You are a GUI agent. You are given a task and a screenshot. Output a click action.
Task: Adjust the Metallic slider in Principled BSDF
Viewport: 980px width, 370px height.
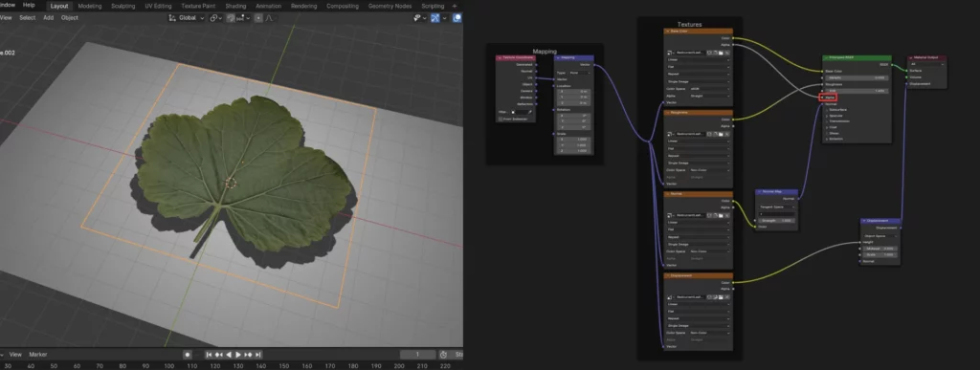coord(857,78)
